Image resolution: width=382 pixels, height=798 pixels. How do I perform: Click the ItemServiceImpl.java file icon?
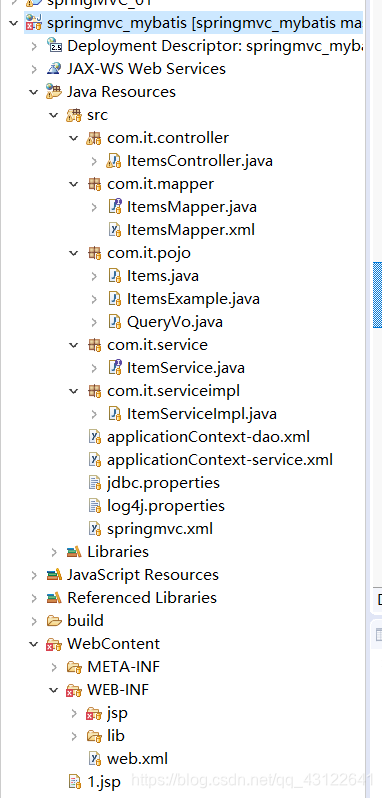pos(115,413)
